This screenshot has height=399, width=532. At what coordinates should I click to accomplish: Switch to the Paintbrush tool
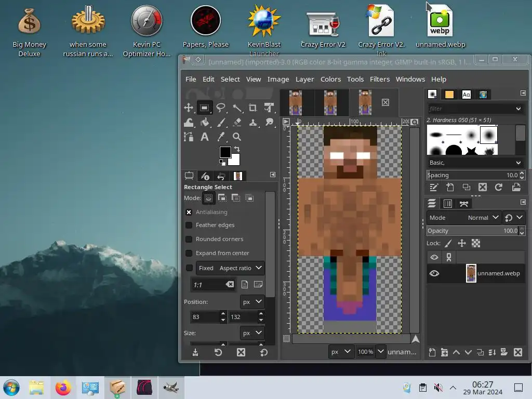[x=221, y=123]
